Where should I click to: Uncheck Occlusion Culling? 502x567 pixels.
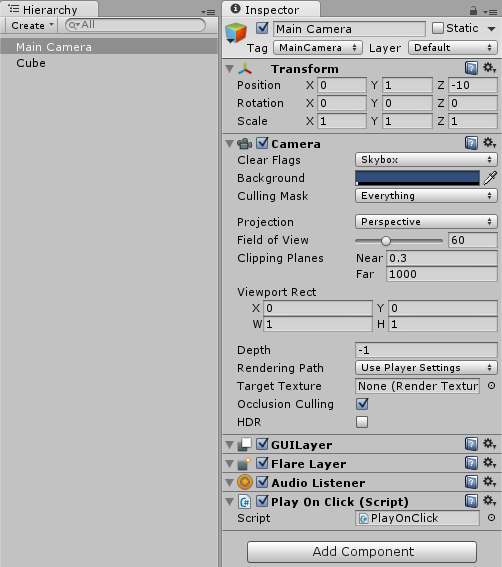pos(362,404)
